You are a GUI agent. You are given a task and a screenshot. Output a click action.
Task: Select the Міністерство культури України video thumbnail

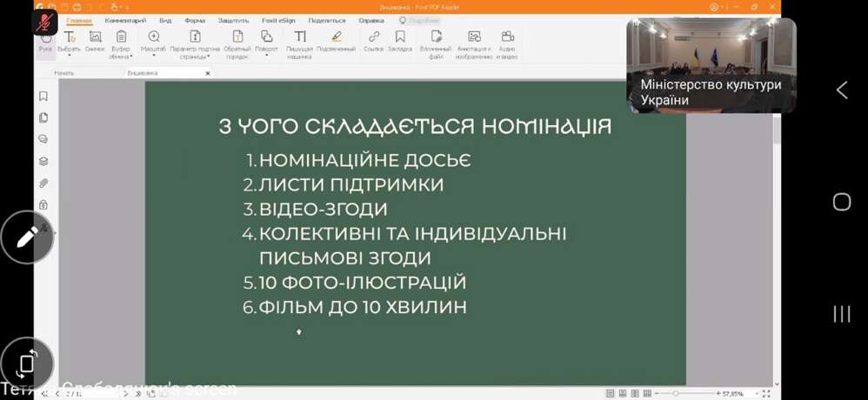pos(711,65)
